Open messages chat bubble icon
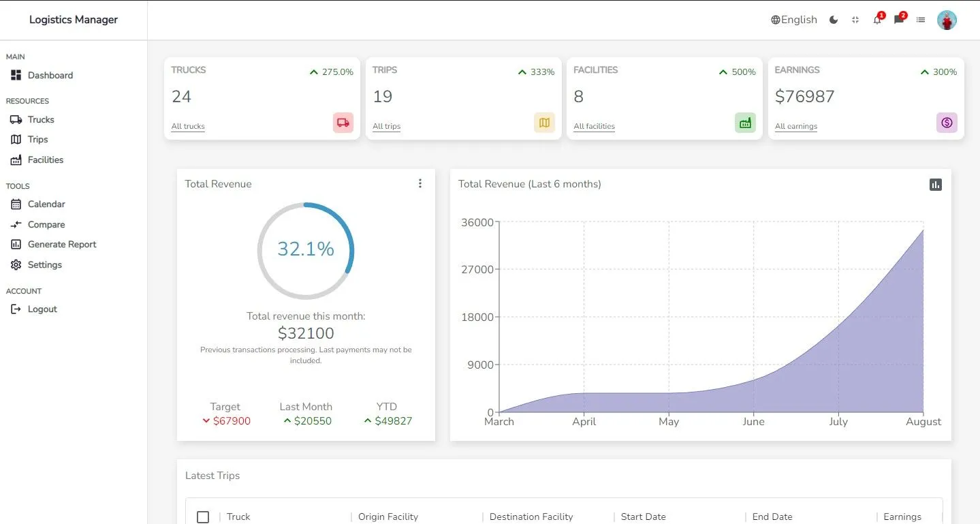The image size is (980, 524). point(899,20)
